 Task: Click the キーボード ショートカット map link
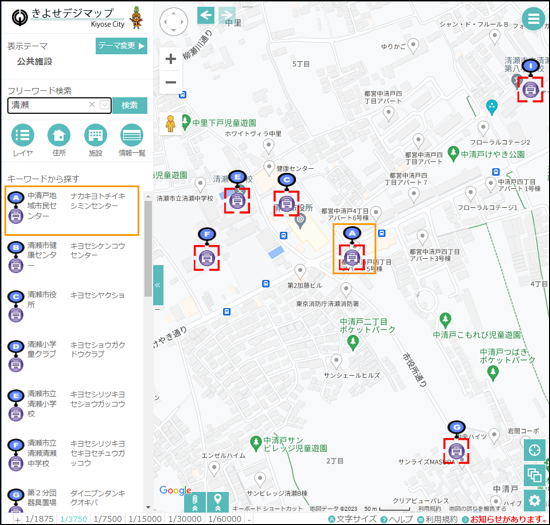tap(267, 508)
